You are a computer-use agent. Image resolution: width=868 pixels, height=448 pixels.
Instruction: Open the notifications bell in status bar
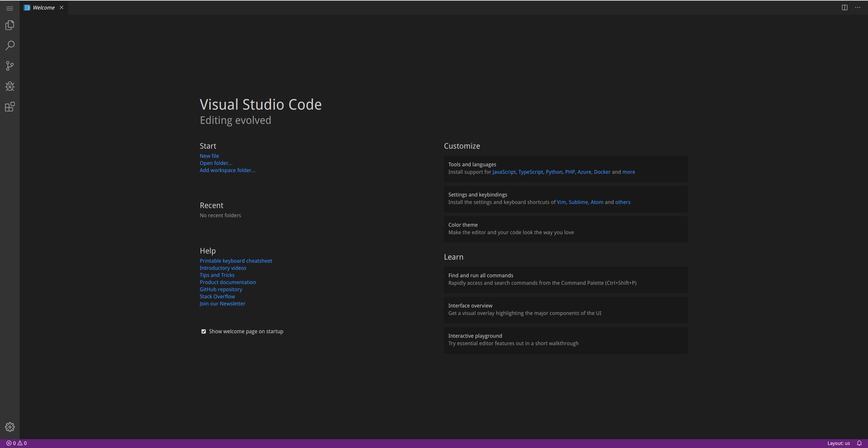click(x=860, y=443)
